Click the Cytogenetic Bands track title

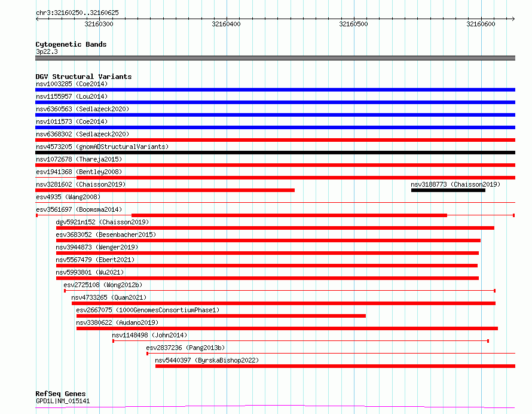click(x=71, y=44)
